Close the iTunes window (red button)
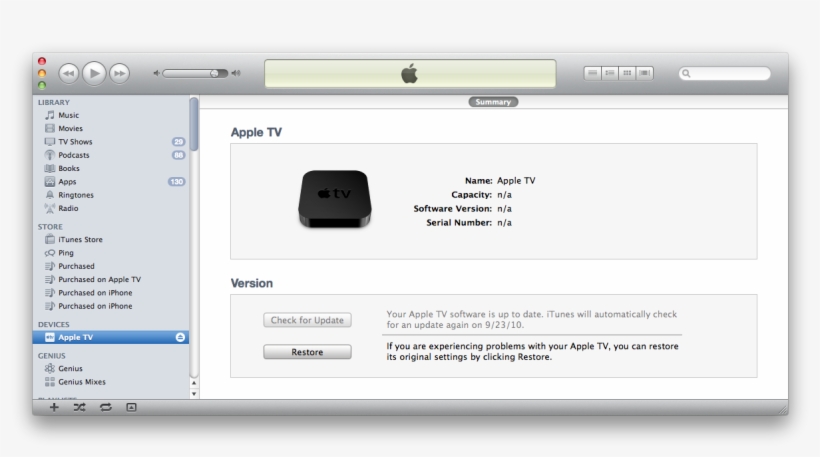 point(42,61)
